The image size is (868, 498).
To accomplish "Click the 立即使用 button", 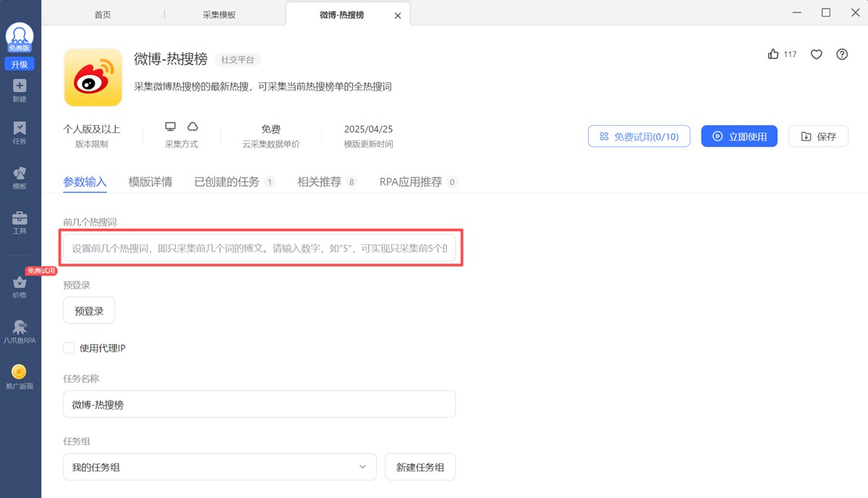I will [739, 136].
